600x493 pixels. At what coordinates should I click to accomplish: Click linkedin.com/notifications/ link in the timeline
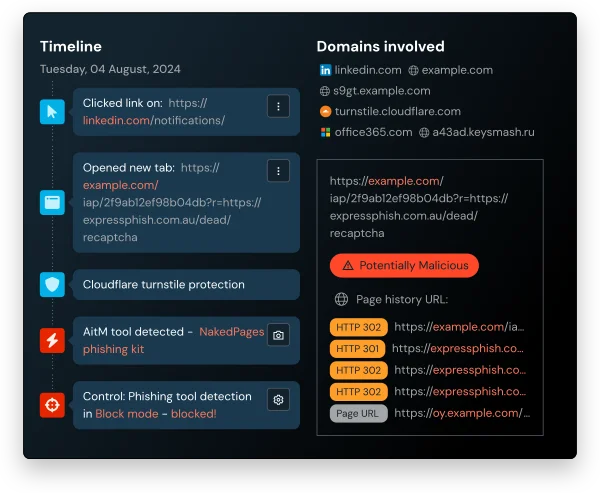pyautogui.click(x=154, y=120)
